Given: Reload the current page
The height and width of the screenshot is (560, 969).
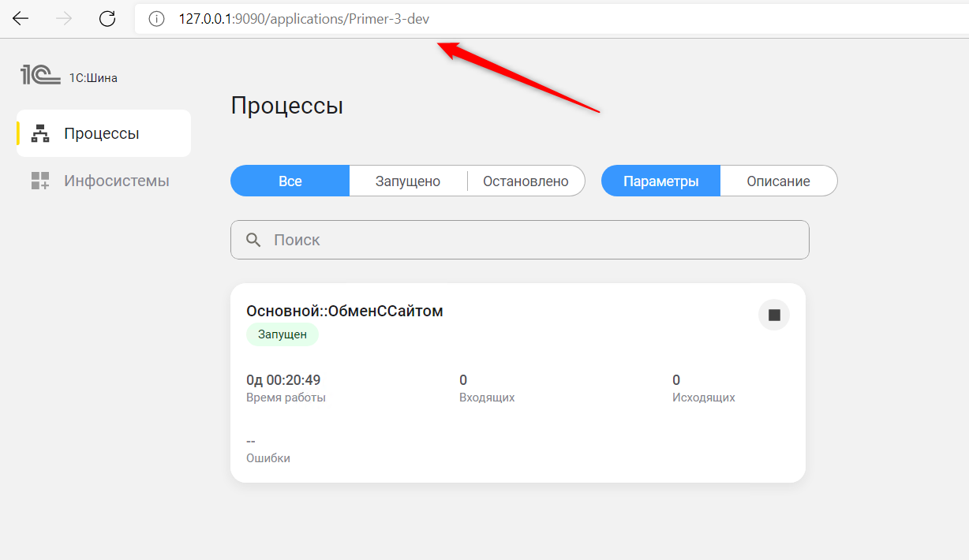Looking at the screenshot, I should point(107,19).
